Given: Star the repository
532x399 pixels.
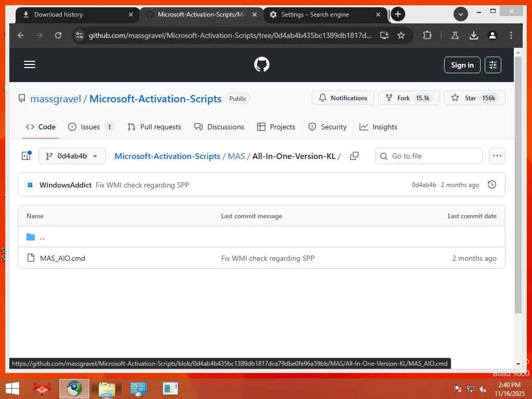Looking at the screenshot, I should 475,98.
